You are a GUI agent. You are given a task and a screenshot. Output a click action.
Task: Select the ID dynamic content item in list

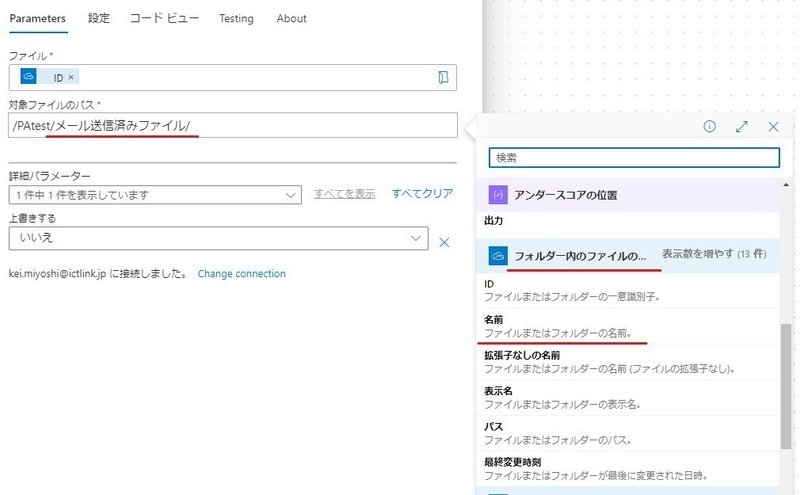[628, 290]
